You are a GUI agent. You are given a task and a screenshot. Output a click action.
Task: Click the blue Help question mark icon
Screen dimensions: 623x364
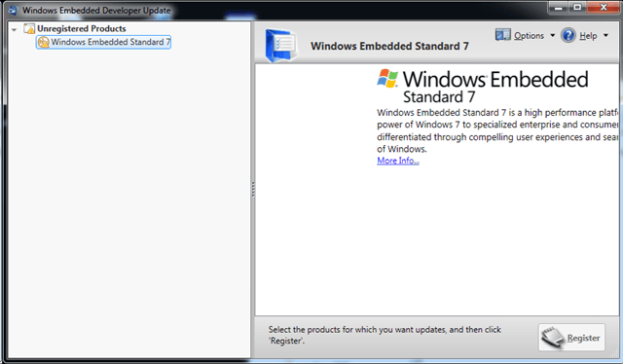pos(568,35)
